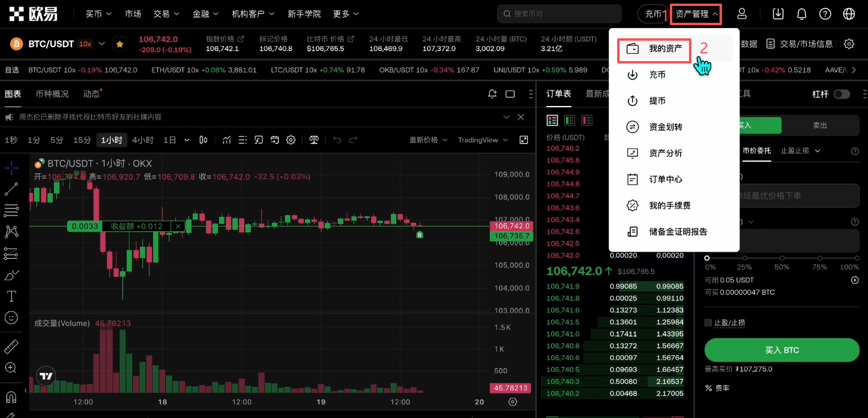
Task: Check the 止盈/止损 checkbox
Action: 709,323
